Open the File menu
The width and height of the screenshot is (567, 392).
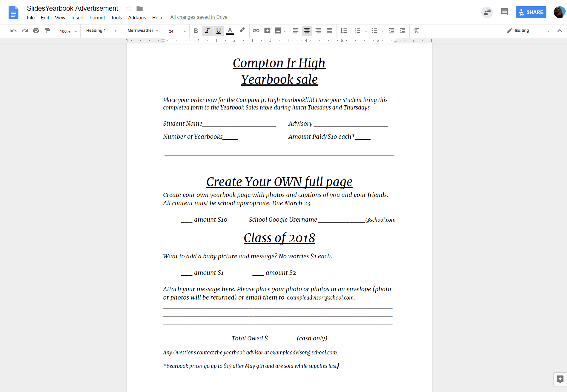pos(31,18)
